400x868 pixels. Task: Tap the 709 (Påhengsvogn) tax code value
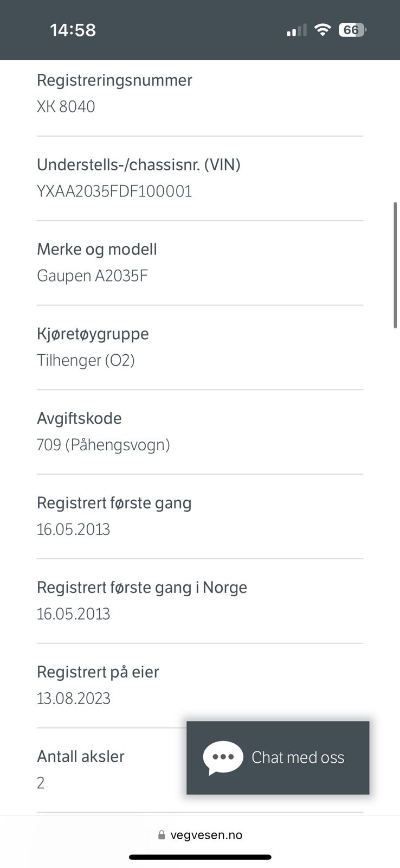tap(104, 445)
